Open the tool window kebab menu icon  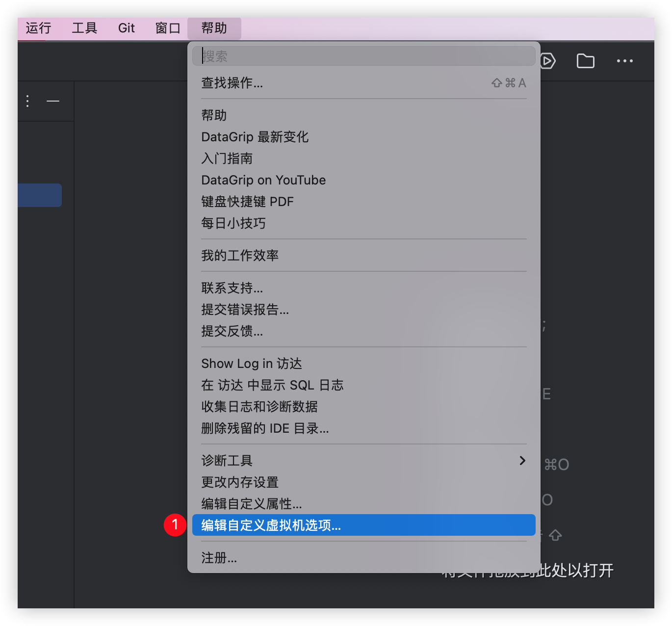(x=27, y=101)
